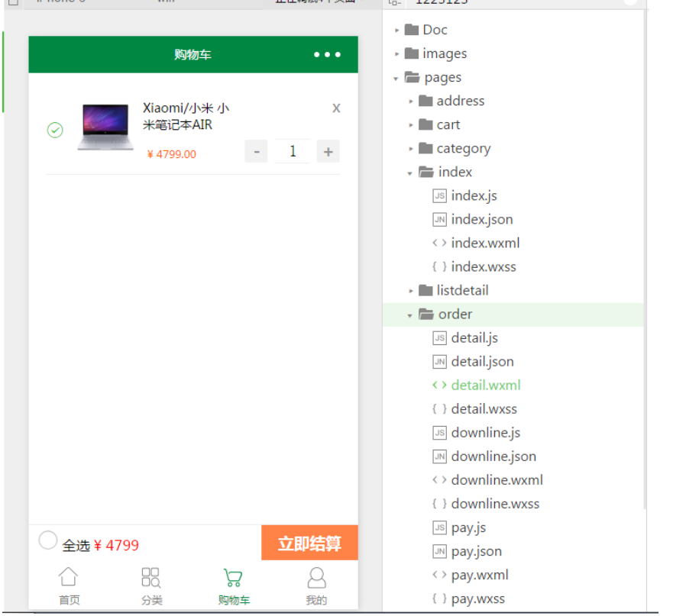Open the 我的 profile tab icon

[x=317, y=578]
